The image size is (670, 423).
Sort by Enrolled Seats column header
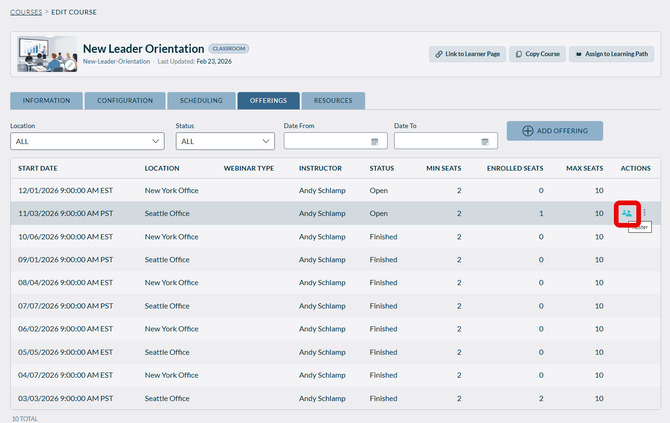click(515, 168)
